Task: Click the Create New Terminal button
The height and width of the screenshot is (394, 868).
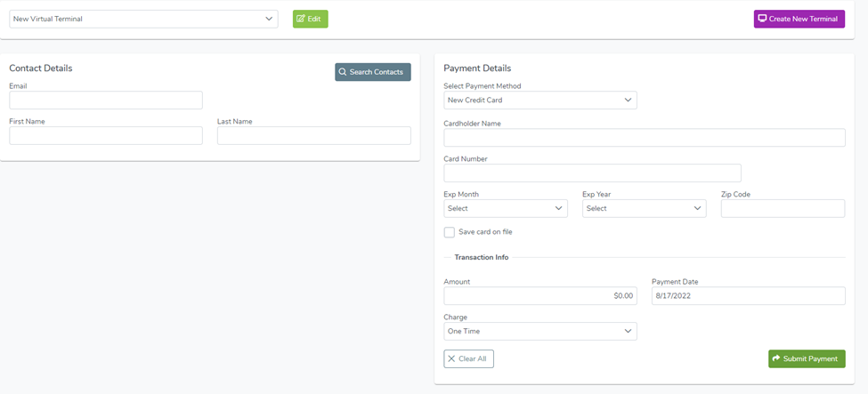Action: click(x=799, y=19)
